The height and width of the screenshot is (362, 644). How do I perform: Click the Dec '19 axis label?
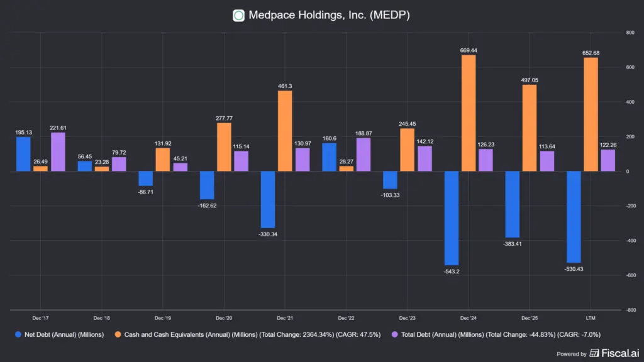(x=163, y=318)
